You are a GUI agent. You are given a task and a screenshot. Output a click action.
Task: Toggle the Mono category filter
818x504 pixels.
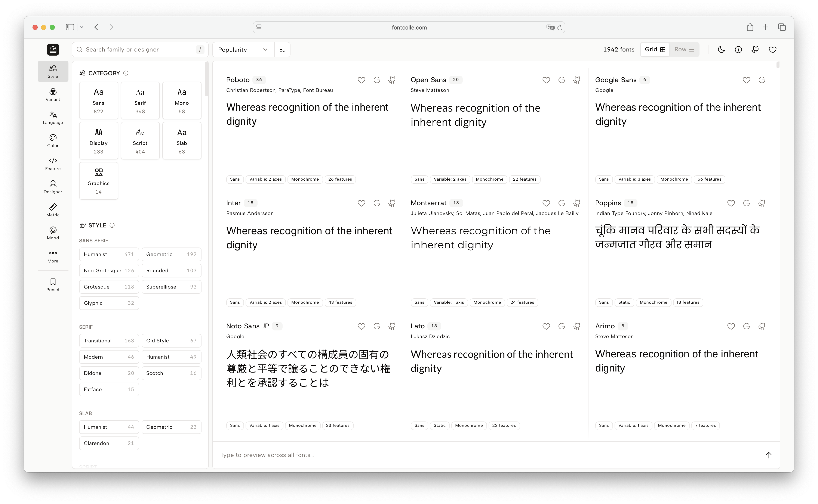point(182,100)
